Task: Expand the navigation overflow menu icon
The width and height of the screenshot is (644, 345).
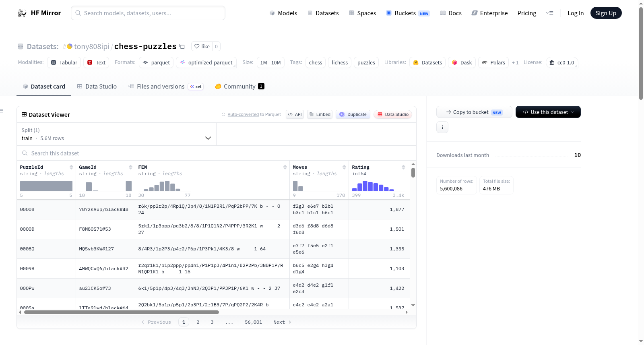Action: [549, 13]
